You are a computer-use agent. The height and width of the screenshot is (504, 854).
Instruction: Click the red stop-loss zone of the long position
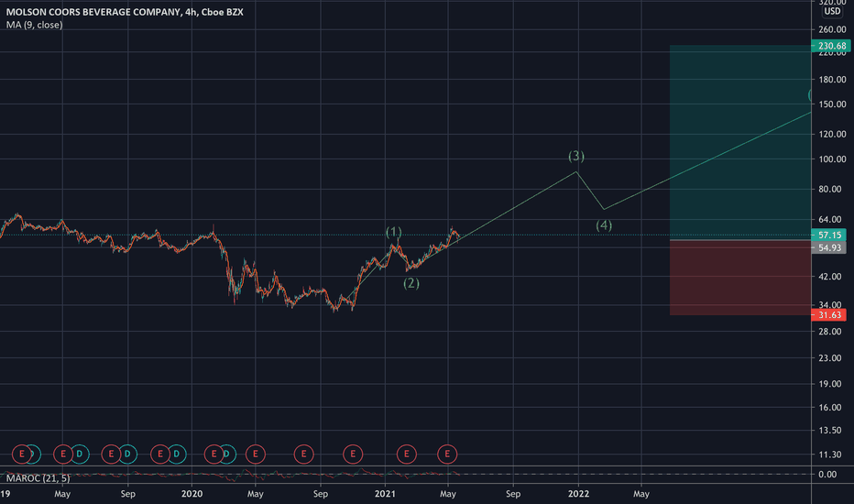[740, 278]
